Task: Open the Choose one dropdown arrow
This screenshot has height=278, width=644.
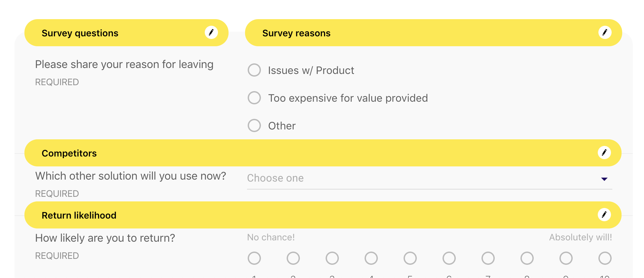Action: [604, 179]
